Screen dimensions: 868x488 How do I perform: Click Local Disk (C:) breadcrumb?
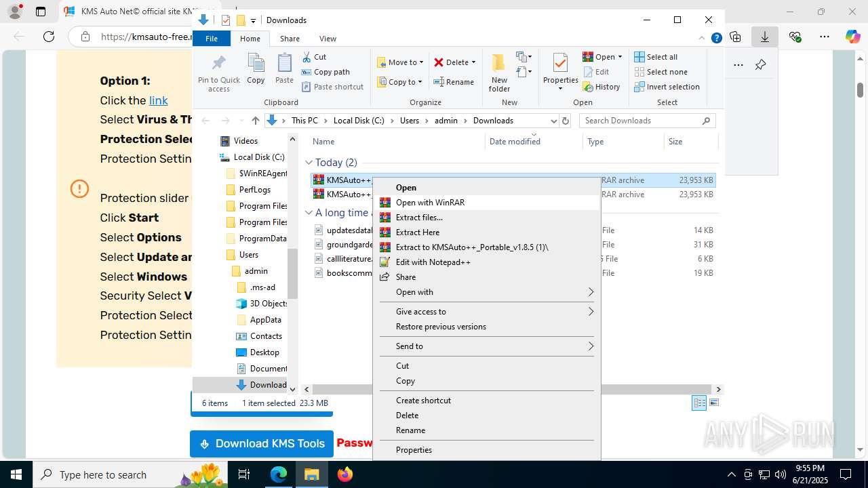359,121
